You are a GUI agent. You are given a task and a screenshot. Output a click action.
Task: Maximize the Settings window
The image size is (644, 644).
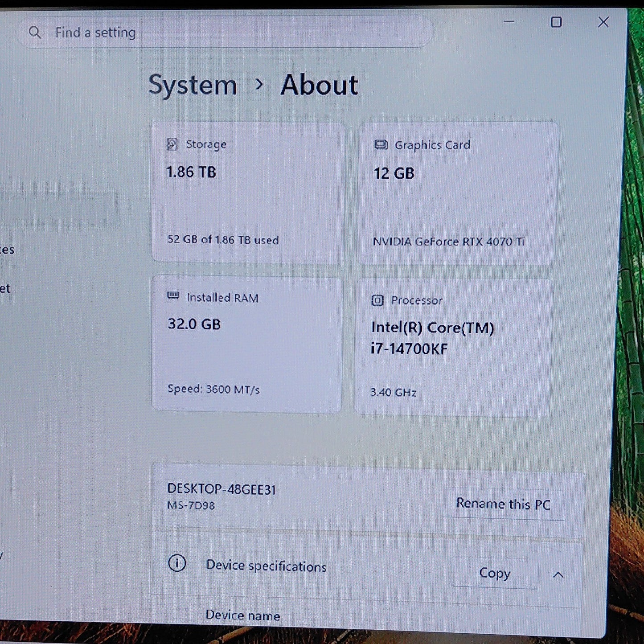(556, 22)
